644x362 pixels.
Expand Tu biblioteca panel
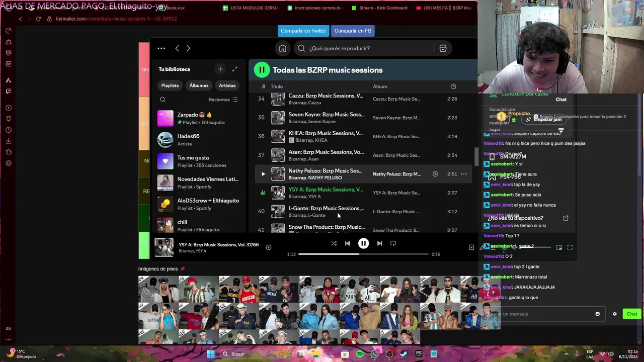point(234,69)
